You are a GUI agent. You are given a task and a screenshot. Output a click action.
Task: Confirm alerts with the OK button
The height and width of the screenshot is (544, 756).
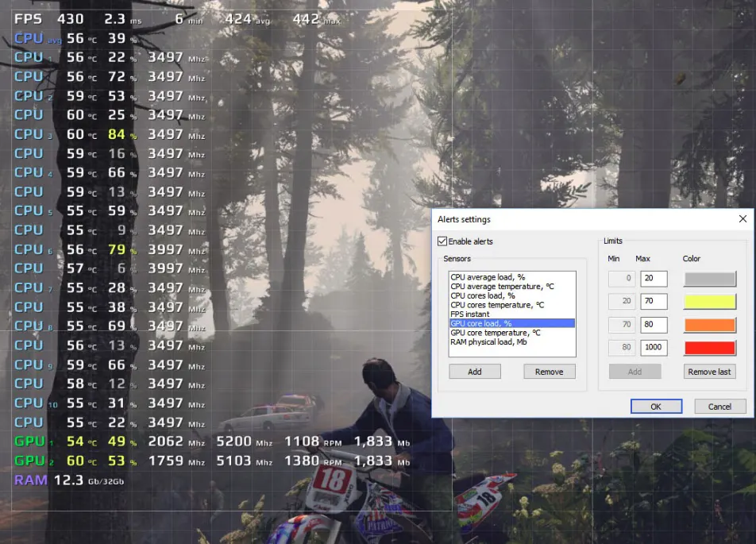[656, 407]
